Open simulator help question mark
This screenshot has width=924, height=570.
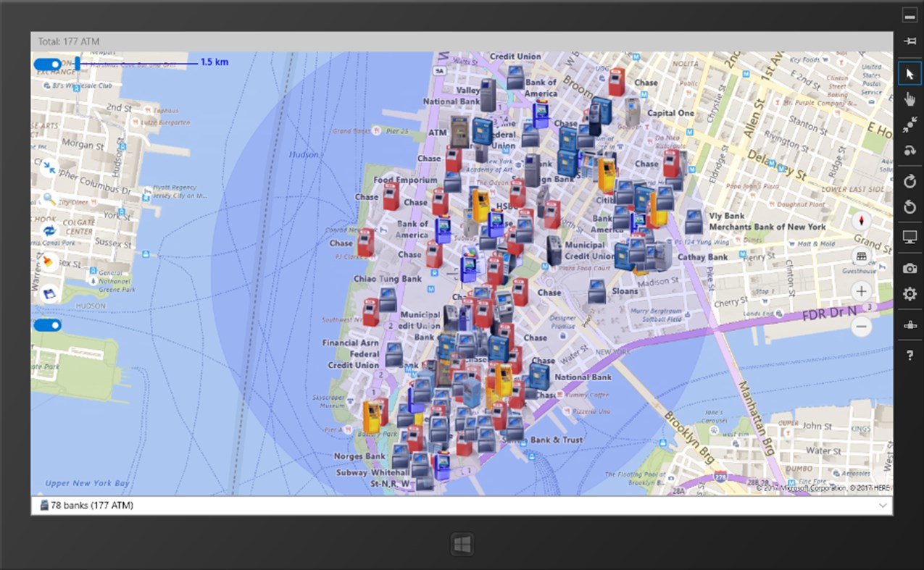pyautogui.click(x=910, y=356)
